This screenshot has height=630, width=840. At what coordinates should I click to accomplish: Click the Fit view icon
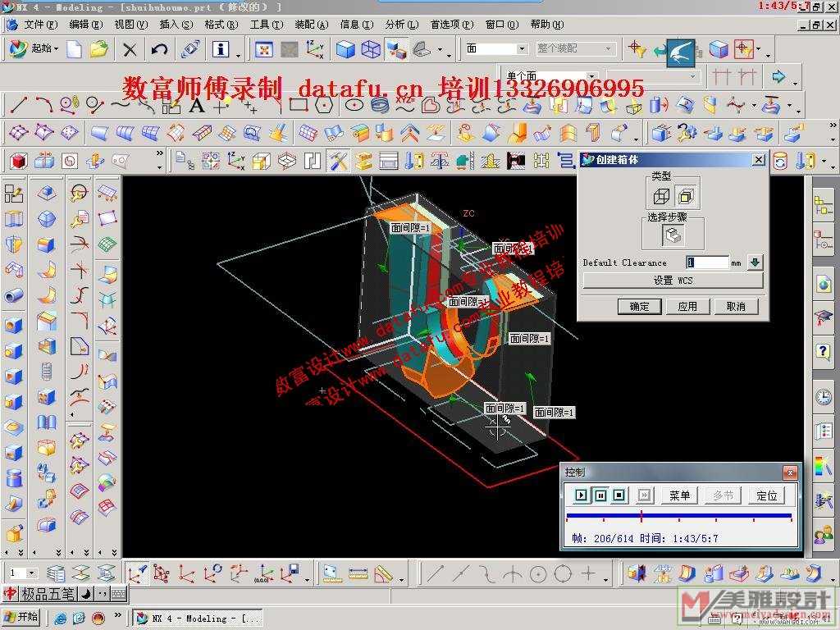click(263, 50)
